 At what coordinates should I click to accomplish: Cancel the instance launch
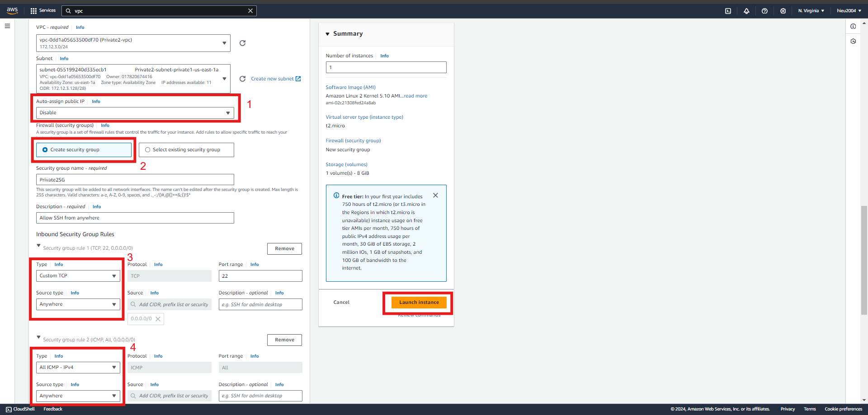pos(341,303)
